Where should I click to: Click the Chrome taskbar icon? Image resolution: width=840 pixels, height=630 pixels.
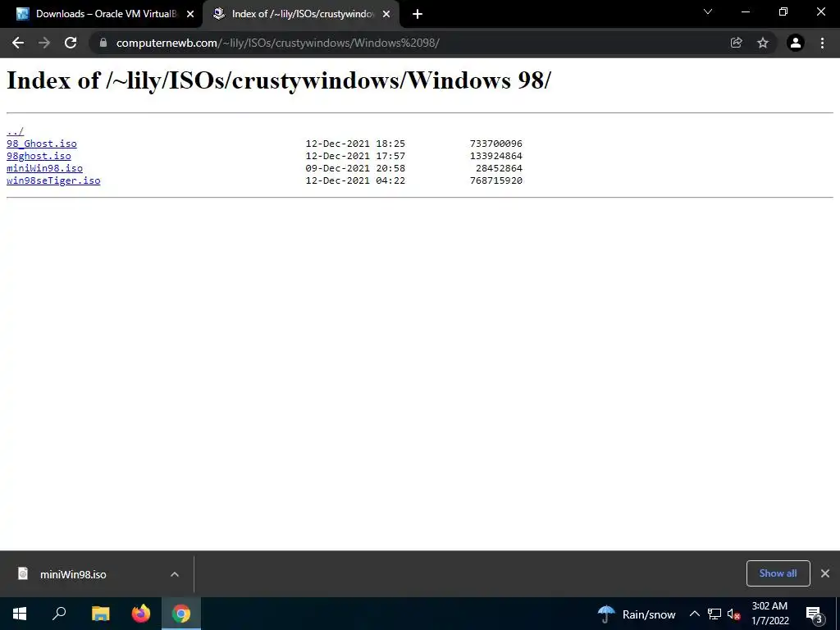pyautogui.click(x=181, y=614)
